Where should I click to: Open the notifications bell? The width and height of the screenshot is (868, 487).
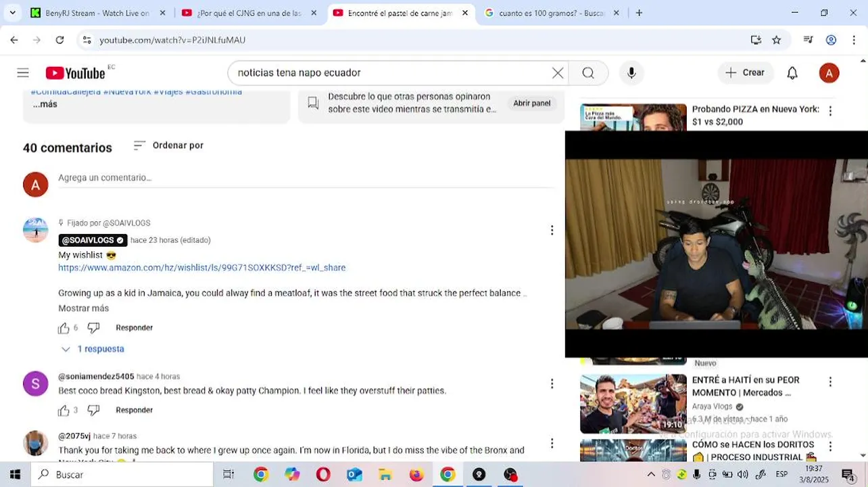[792, 73]
